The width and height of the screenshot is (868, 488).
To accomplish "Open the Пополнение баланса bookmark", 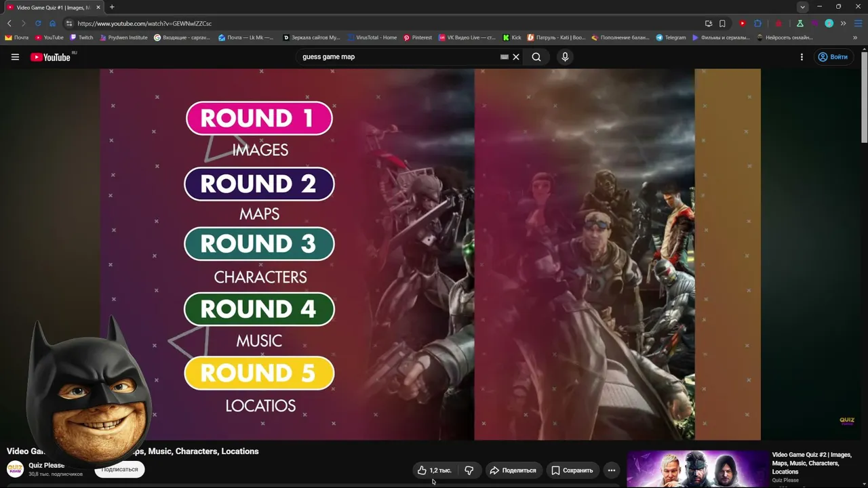I will pos(620,37).
